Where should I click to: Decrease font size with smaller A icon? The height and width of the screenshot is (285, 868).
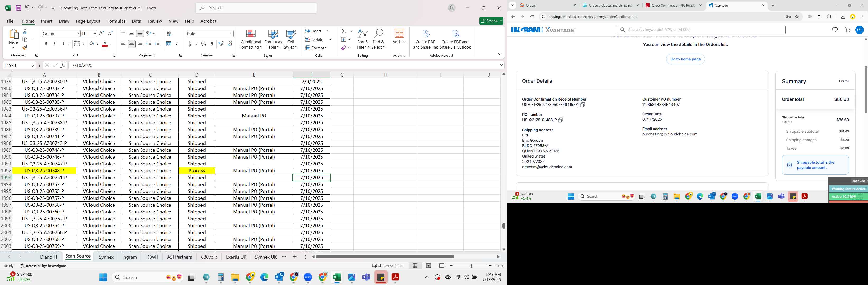[x=110, y=33]
